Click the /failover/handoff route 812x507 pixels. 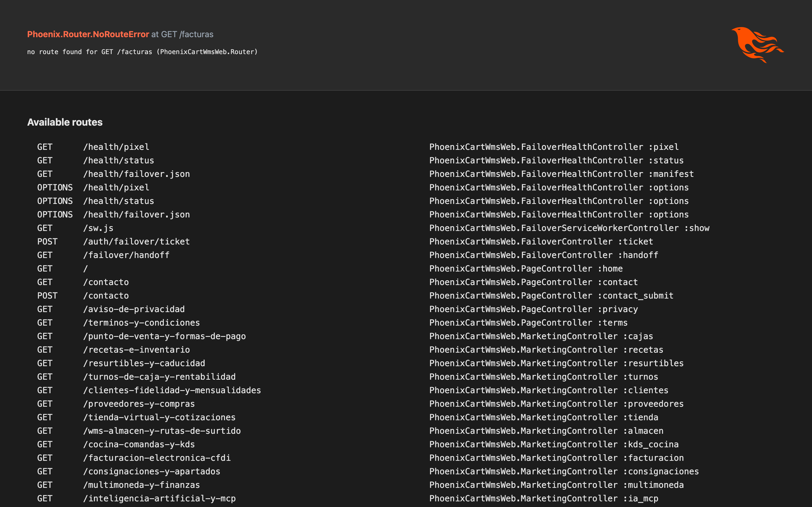coord(126,255)
